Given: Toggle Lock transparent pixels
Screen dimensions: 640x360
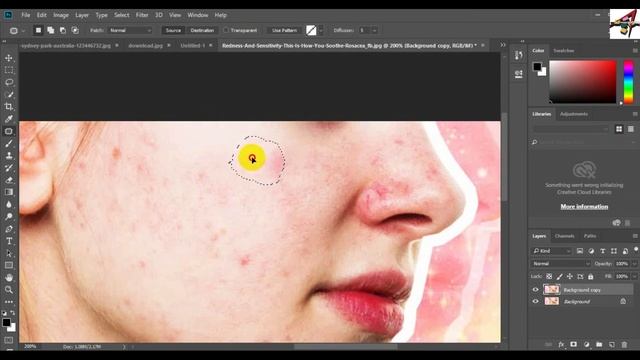Looking at the screenshot, I should tap(549, 276).
